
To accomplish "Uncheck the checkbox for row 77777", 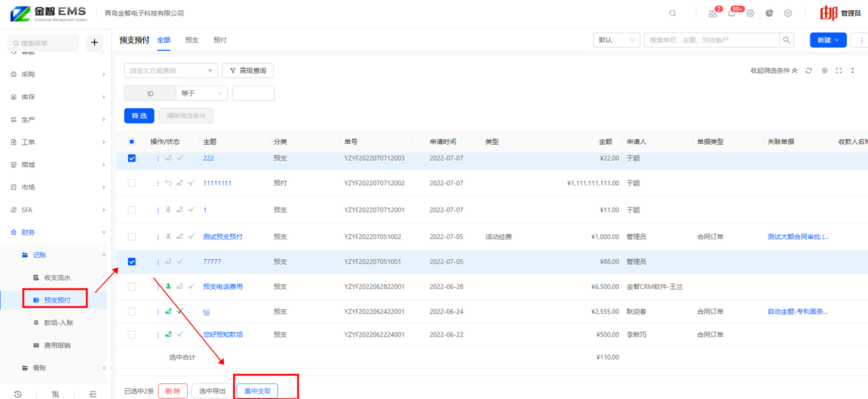I will point(132,262).
